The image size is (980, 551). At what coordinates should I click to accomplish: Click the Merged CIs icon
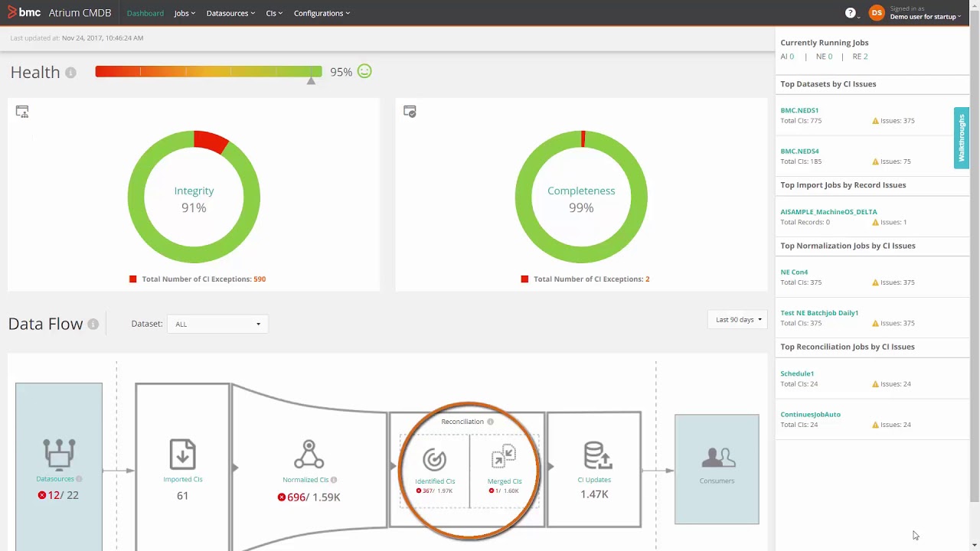point(504,457)
